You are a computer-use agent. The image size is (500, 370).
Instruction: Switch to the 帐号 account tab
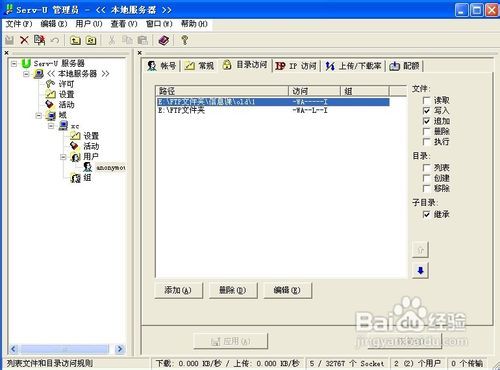(x=162, y=66)
